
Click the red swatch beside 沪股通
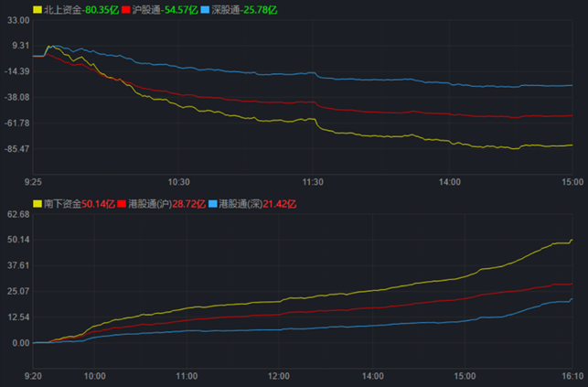[x=125, y=9]
